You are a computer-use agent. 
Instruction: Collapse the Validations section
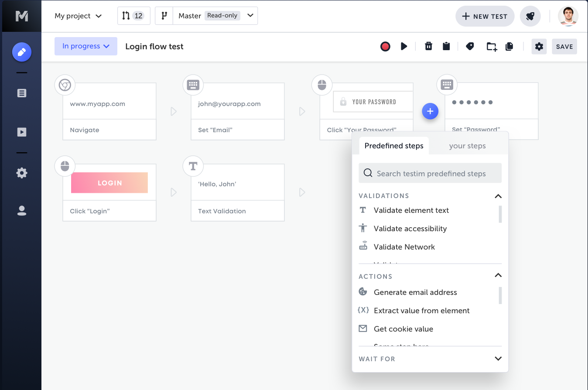click(x=498, y=196)
